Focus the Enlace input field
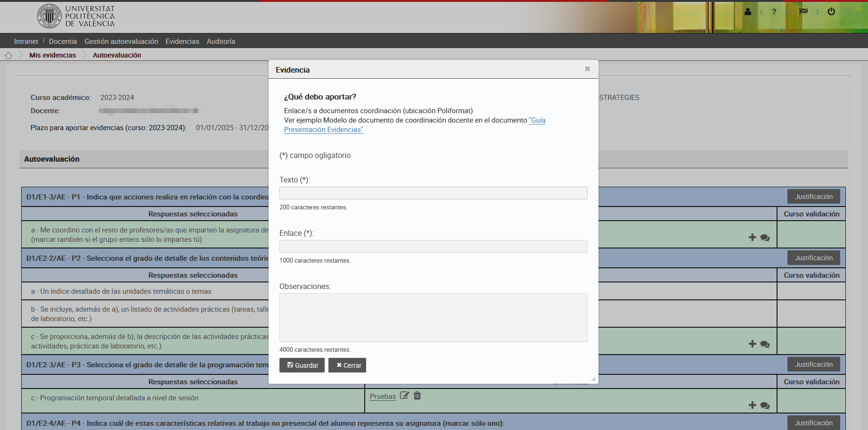This screenshot has height=430, width=868. point(433,247)
